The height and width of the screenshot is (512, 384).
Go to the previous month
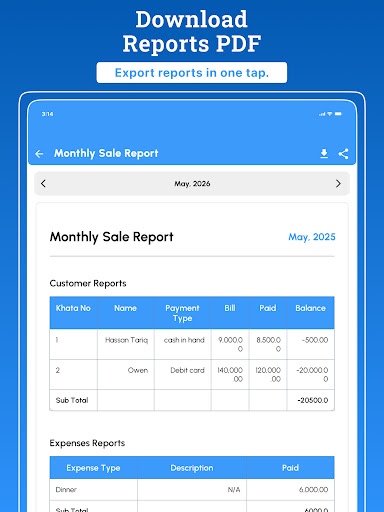43,183
